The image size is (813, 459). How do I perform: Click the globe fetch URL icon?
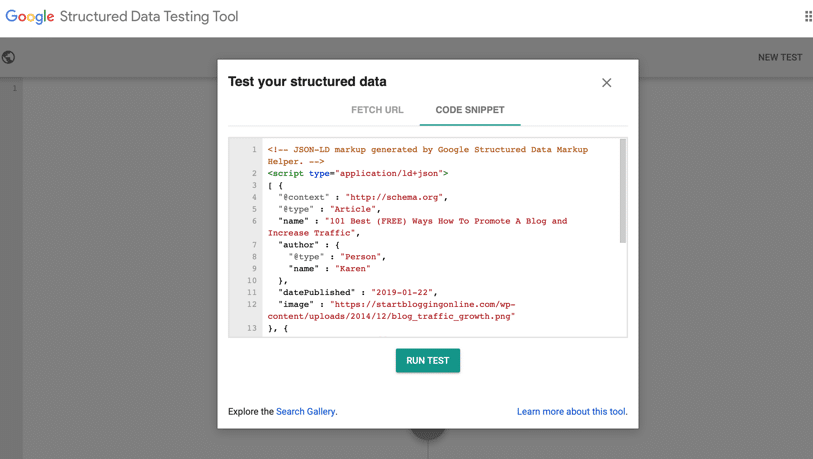tap(8, 57)
